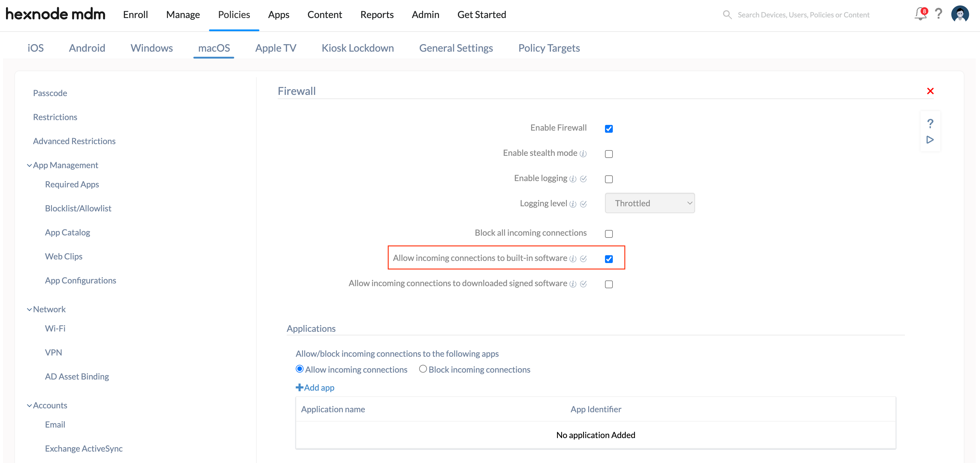Switch to the Windows tab
The height and width of the screenshot is (463, 980).
coord(151,48)
